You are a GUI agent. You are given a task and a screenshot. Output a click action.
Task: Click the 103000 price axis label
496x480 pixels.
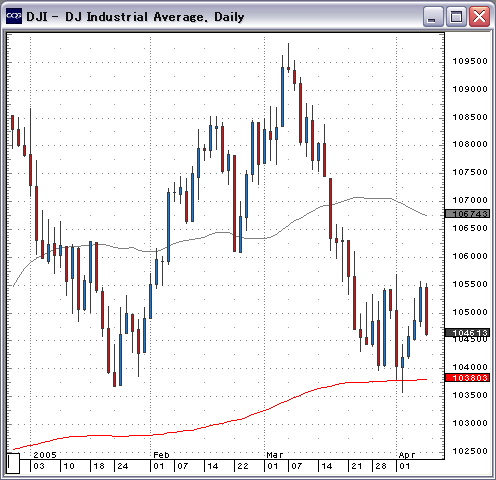point(470,423)
